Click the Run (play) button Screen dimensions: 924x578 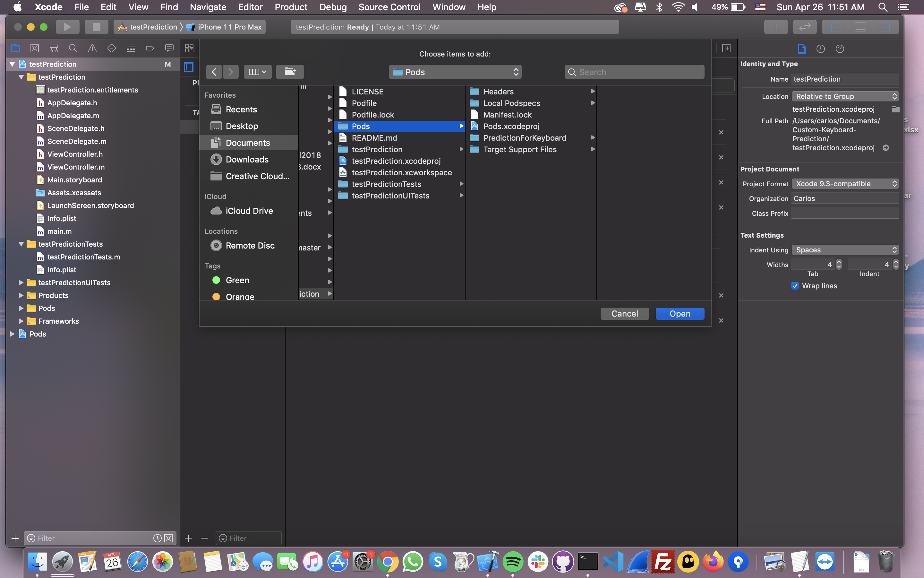pos(67,27)
